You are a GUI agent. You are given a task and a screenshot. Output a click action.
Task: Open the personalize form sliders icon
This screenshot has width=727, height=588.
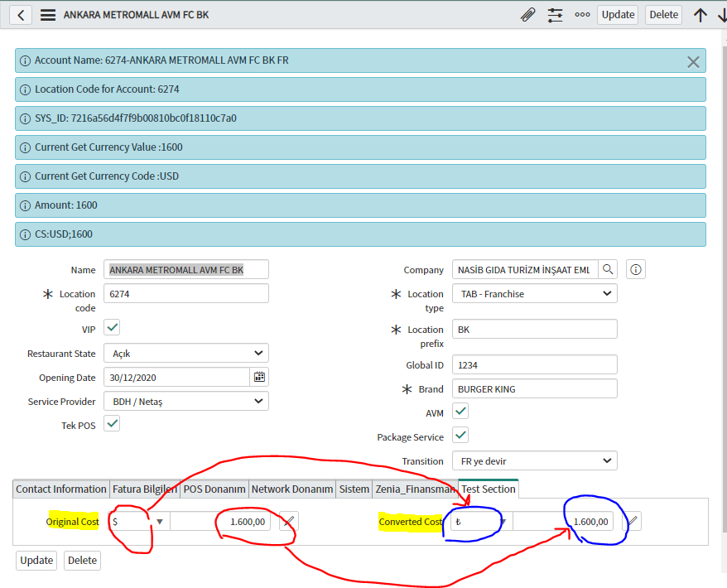(556, 14)
